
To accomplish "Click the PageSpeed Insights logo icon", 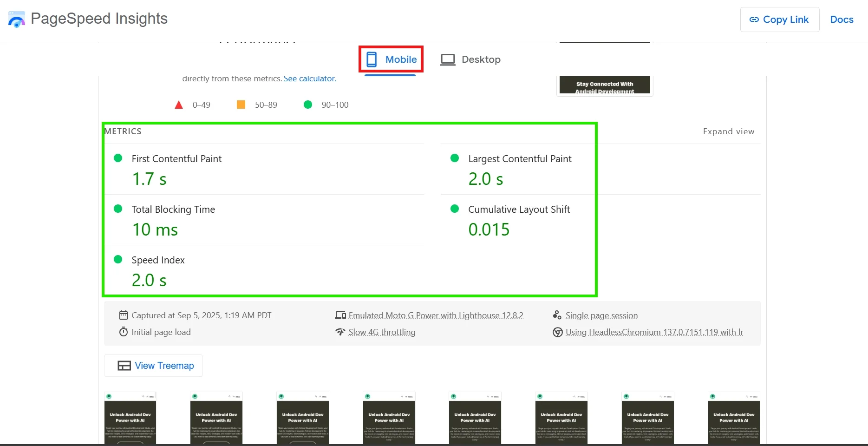I will 17,20.
